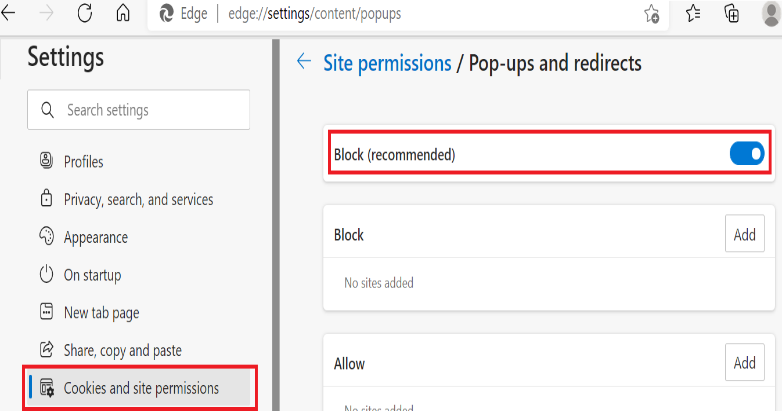The width and height of the screenshot is (782, 411).
Task: Open Privacy, search, and services
Action: pos(138,200)
